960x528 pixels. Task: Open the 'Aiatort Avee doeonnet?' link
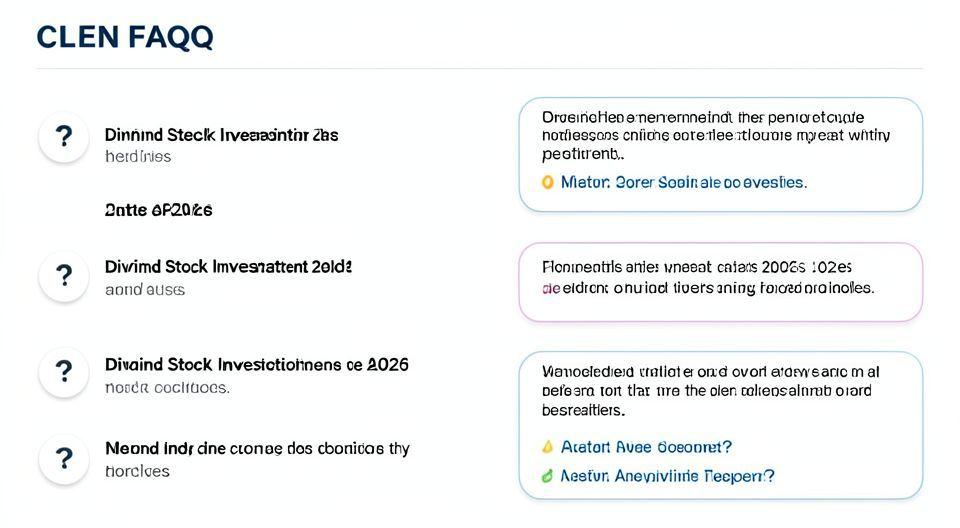(646, 447)
